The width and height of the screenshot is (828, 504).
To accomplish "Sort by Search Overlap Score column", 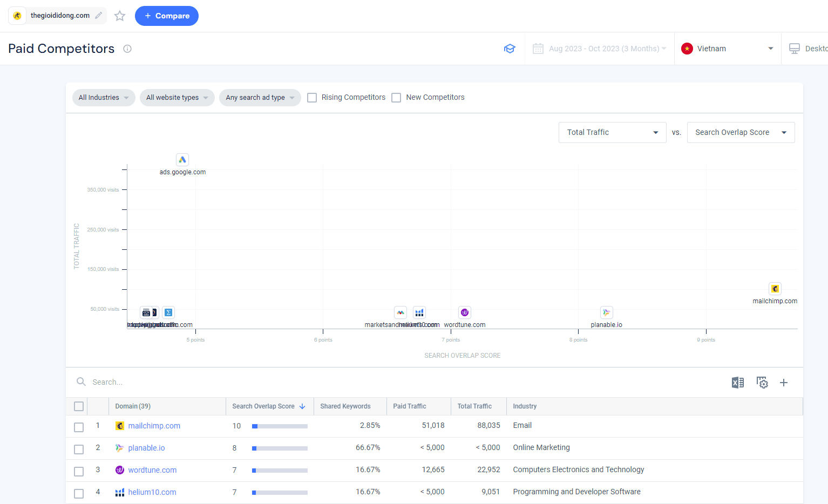I will (269, 406).
